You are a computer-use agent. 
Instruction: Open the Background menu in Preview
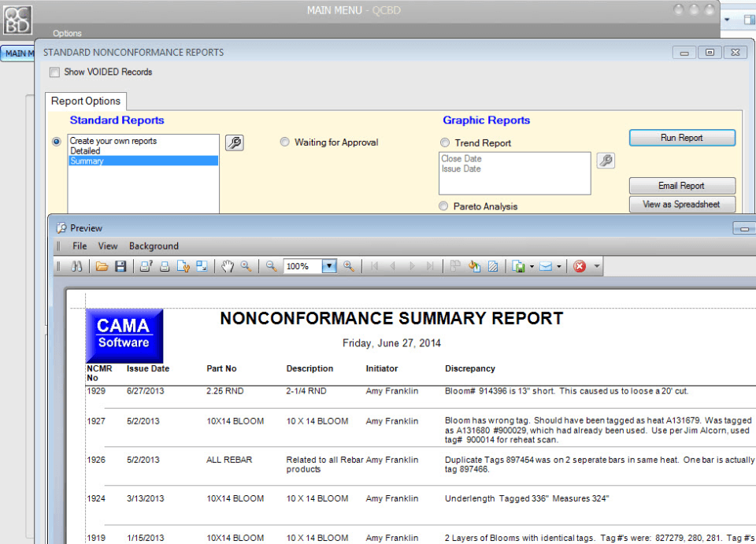pos(154,246)
